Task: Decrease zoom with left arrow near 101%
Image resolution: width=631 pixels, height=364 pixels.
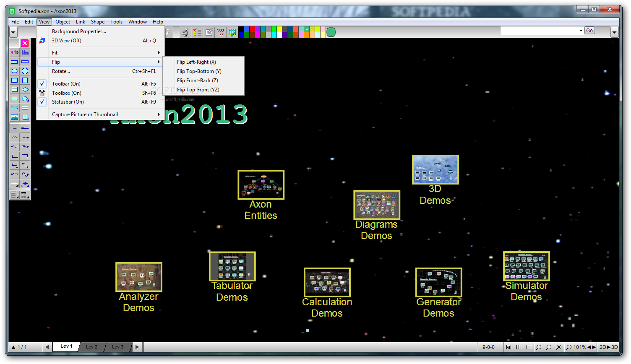Action: coord(589,347)
